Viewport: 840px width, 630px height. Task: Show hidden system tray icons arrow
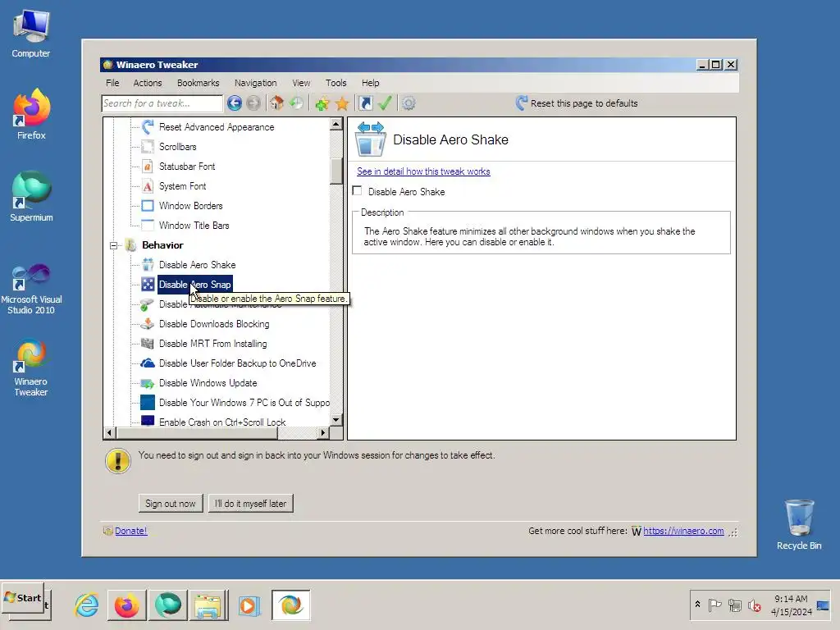tap(697, 605)
